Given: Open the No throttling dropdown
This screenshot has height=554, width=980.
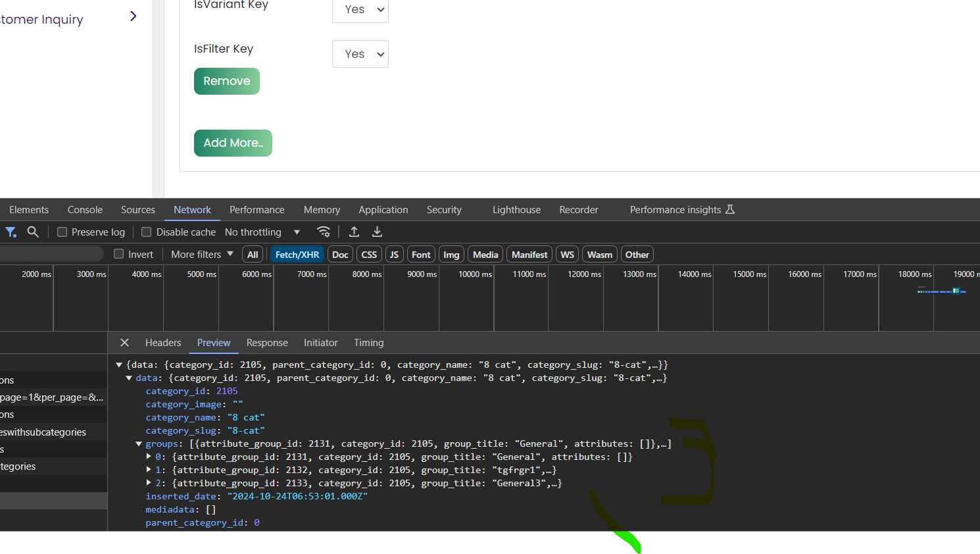Looking at the screenshot, I should coord(262,232).
